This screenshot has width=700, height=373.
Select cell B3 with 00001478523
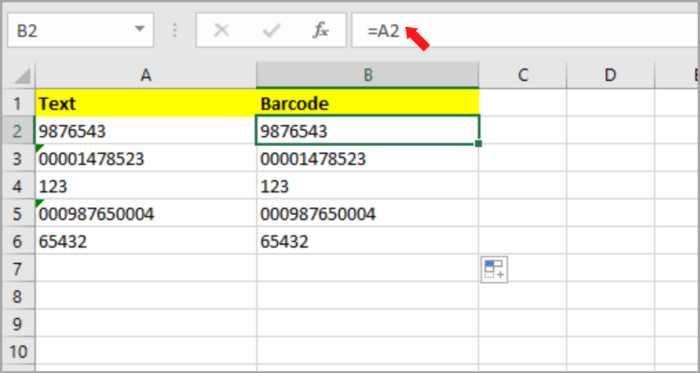click(367, 158)
